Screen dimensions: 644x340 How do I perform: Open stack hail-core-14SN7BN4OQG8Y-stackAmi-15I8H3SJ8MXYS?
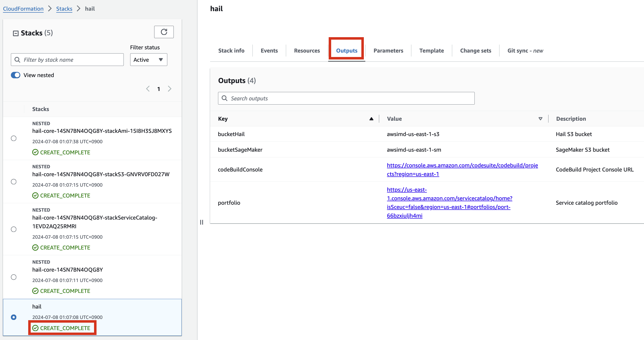point(102,131)
